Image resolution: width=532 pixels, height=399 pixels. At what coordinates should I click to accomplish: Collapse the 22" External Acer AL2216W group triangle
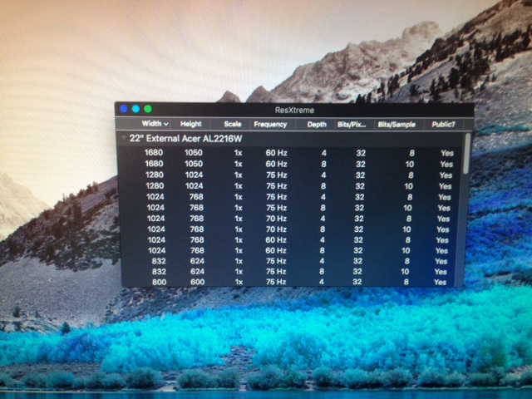(124, 138)
